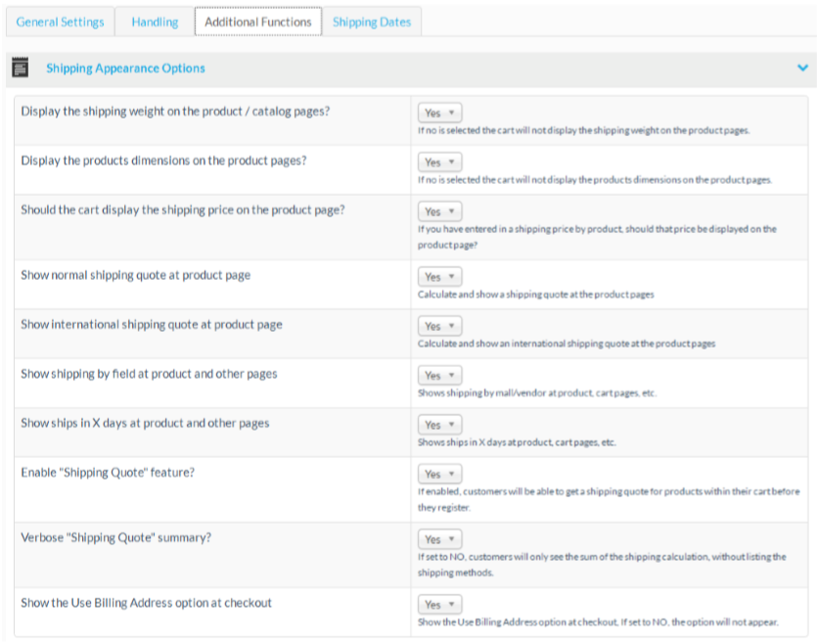This screenshot has width=817, height=644.
Task: Open Verbose "Shipping Quote" summary dropdown
Action: point(439,539)
